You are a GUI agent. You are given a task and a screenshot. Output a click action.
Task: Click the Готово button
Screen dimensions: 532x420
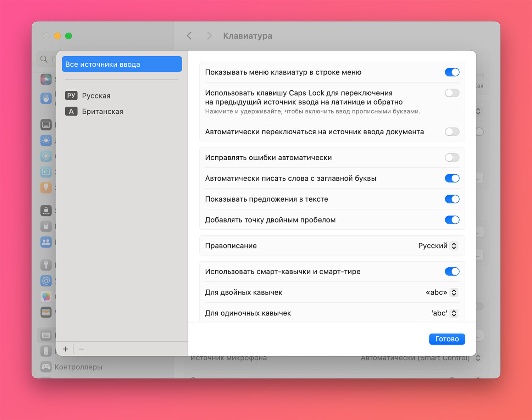coord(447,339)
